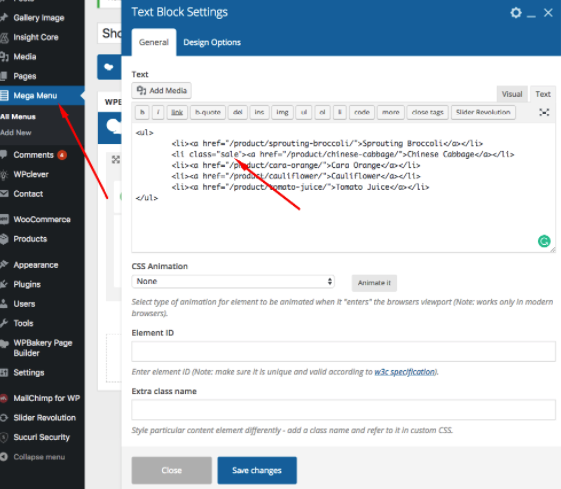
Task: Click inside the HTML text editor area
Action: tap(343, 188)
